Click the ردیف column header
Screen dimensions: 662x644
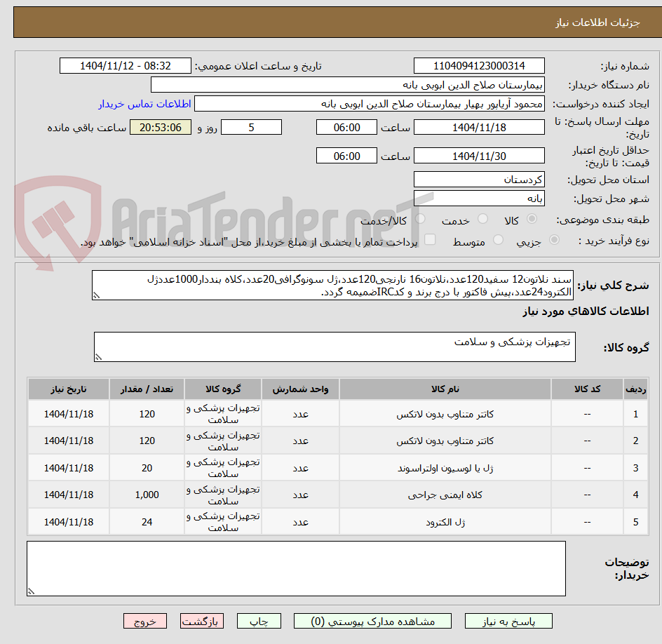(635, 389)
